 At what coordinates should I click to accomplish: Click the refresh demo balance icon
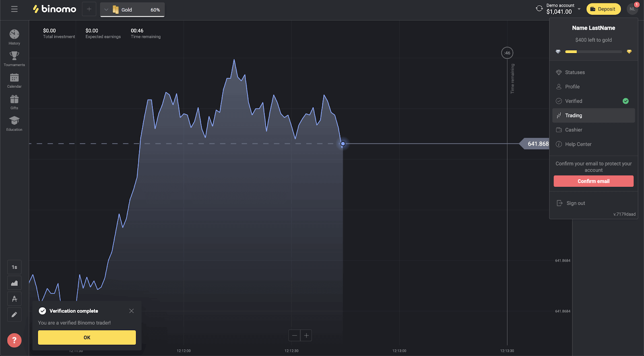click(x=539, y=8)
